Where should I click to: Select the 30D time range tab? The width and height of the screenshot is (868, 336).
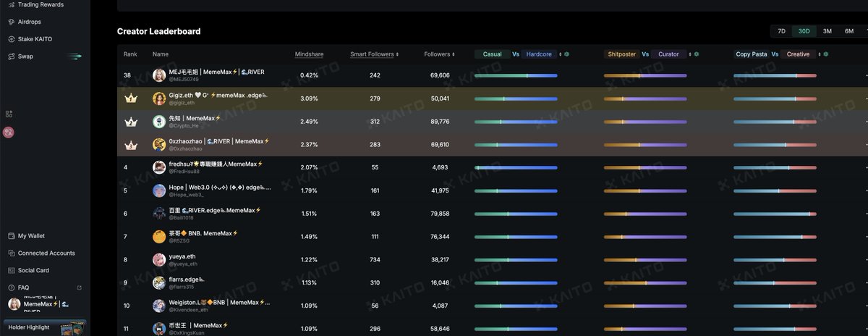[x=804, y=31]
